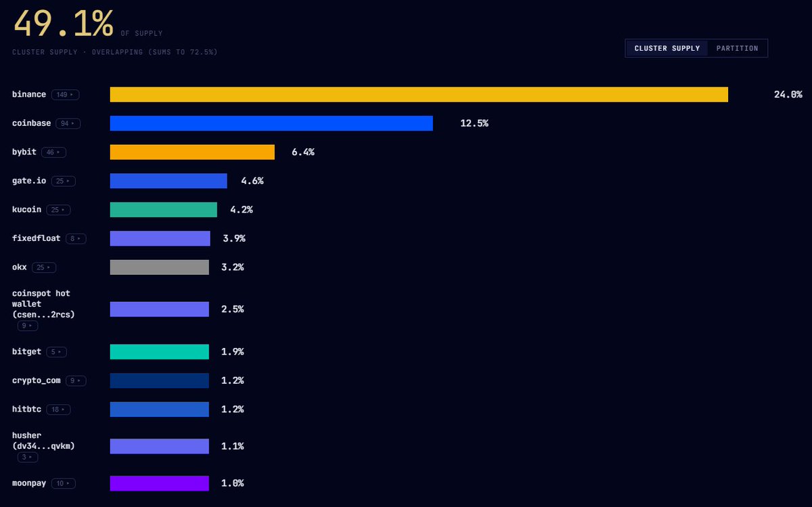The image size is (812, 507).
Task: Click the 4.6% gate.io value
Action: 252,181
